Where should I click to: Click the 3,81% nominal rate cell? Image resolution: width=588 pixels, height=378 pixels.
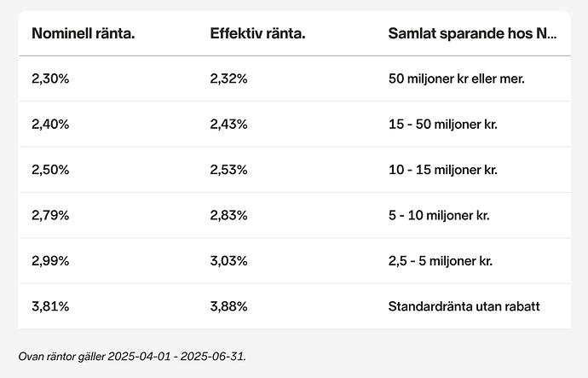point(50,306)
